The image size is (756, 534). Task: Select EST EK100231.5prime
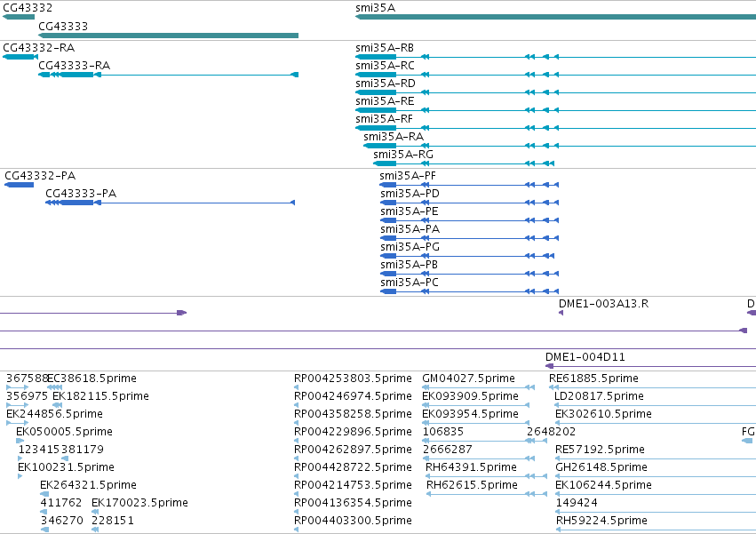pyautogui.click(x=66, y=467)
